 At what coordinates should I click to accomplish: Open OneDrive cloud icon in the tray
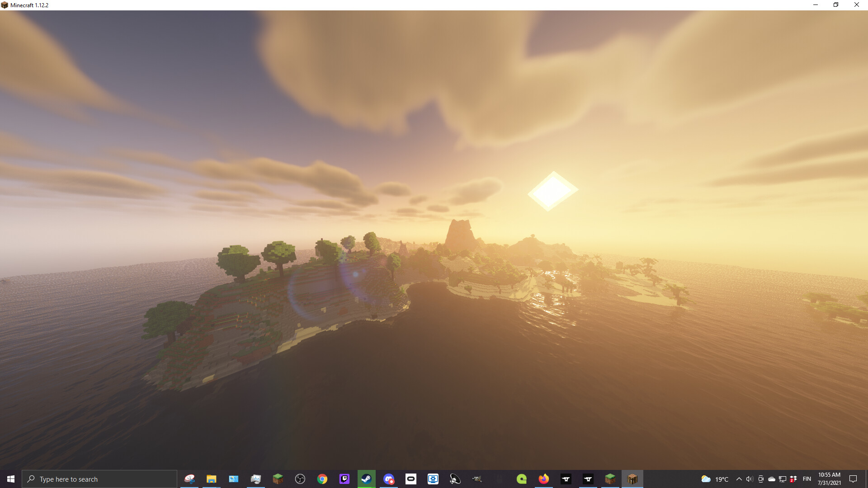[x=771, y=479]
